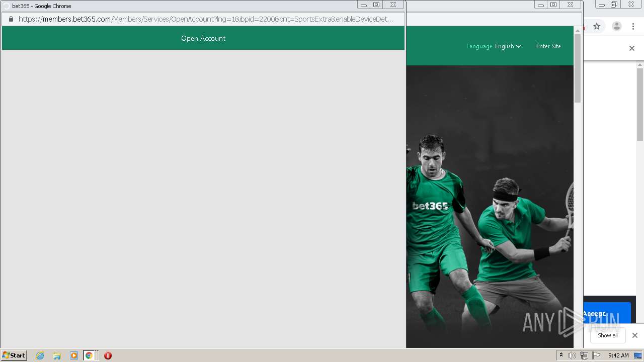Click the bet365 logo on the player's shirt
This screenshot has width=644, height=362.
coord(430,206)
